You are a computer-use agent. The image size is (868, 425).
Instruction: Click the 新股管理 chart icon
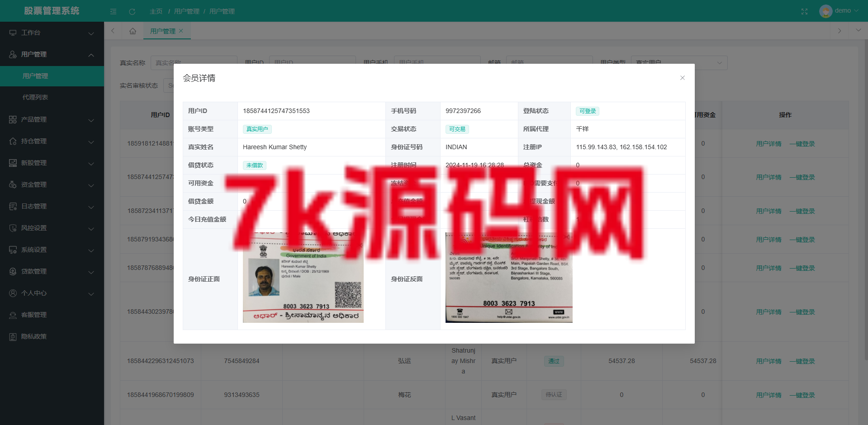point(13,163)
